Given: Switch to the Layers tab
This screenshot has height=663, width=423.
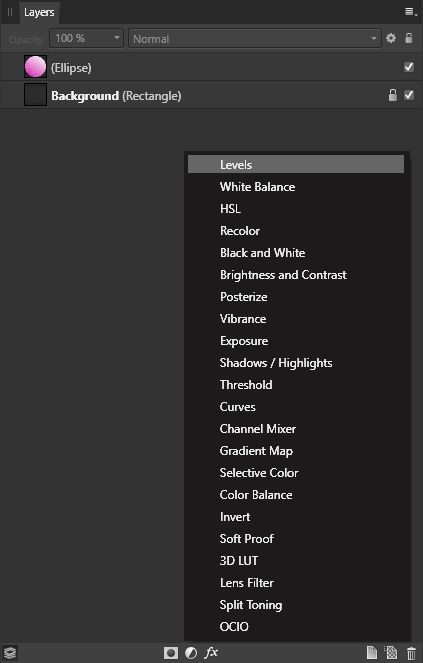Looking at the screenshot, I should tap(39, 12).
